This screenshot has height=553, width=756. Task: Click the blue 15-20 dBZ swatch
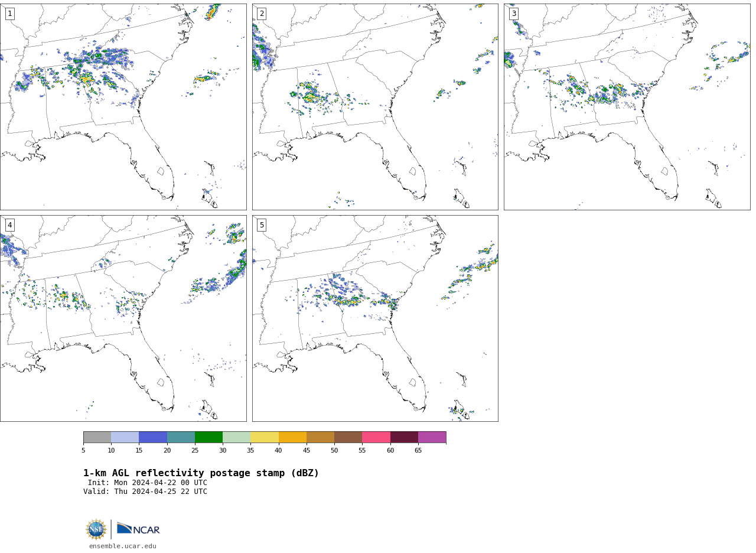(x=153, y=437)
